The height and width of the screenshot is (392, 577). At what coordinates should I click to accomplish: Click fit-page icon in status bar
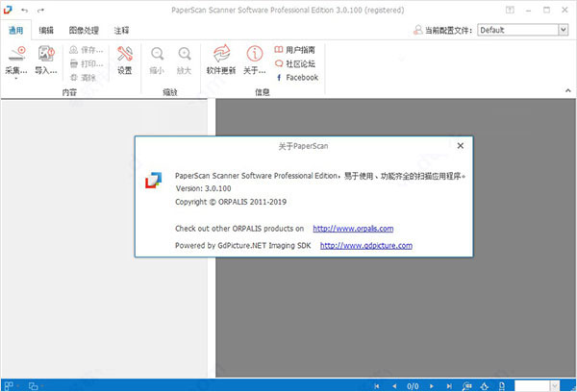tap(502, 385)
